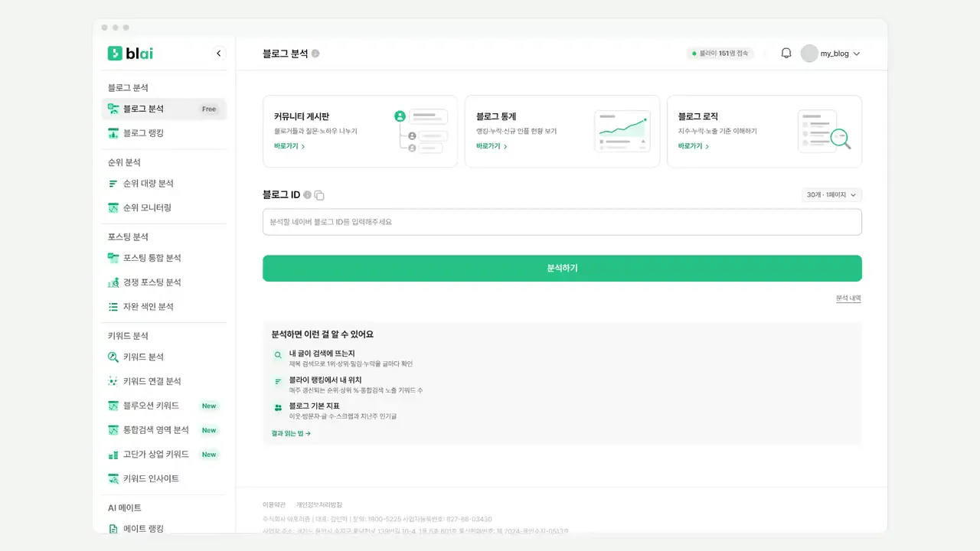Viewport: 980px width, 551px height.
Task: Select 블로그 분석 in the sidebar
Action: pos(164,109)
